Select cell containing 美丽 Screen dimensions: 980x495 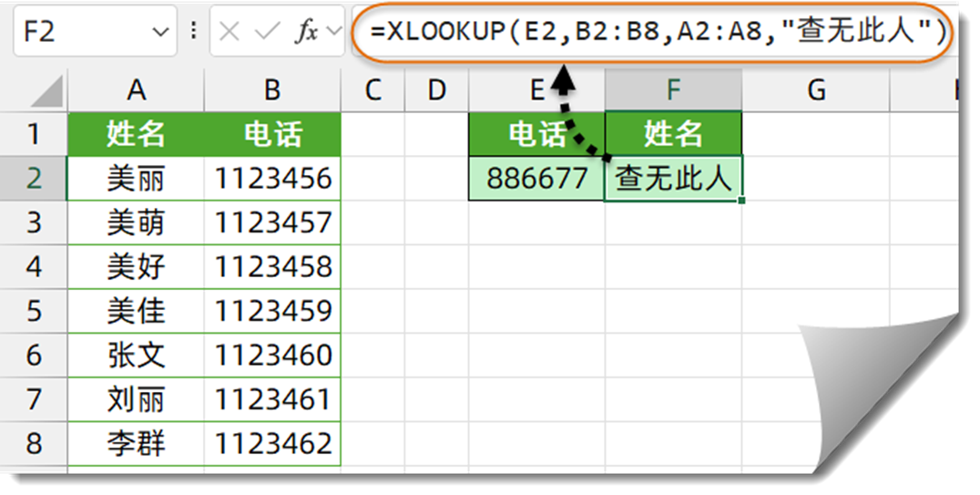tap(136, 179)
